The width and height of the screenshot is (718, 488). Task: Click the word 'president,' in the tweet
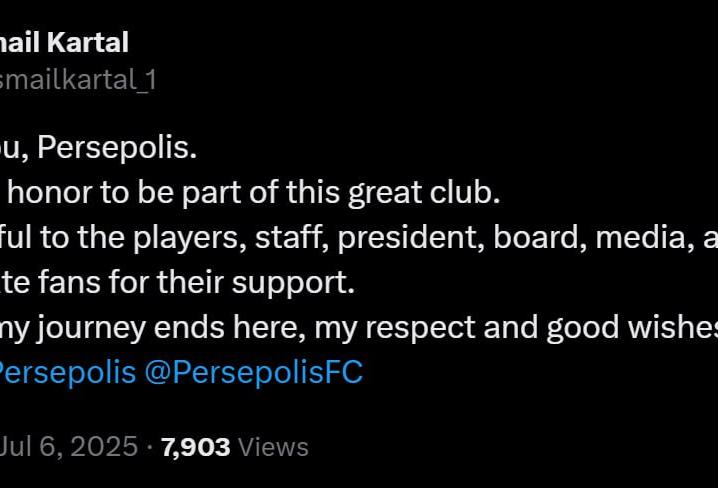(x=411, y=238)
